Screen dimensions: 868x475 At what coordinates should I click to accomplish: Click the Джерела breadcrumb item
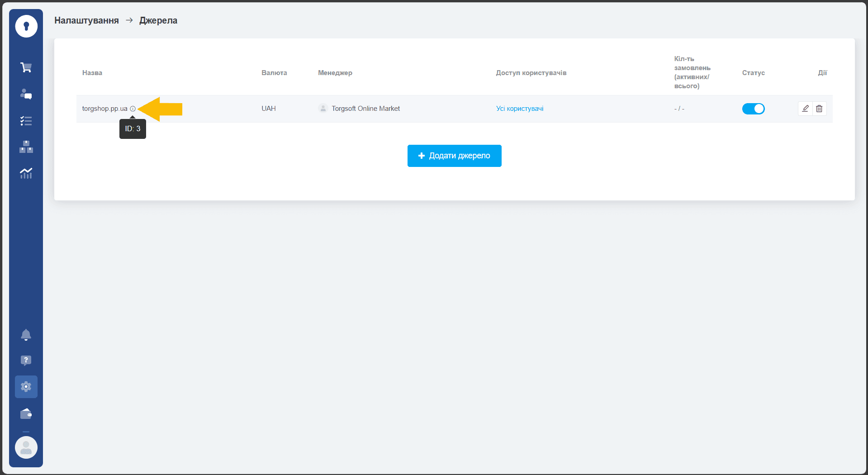click(x=158, y=20)
